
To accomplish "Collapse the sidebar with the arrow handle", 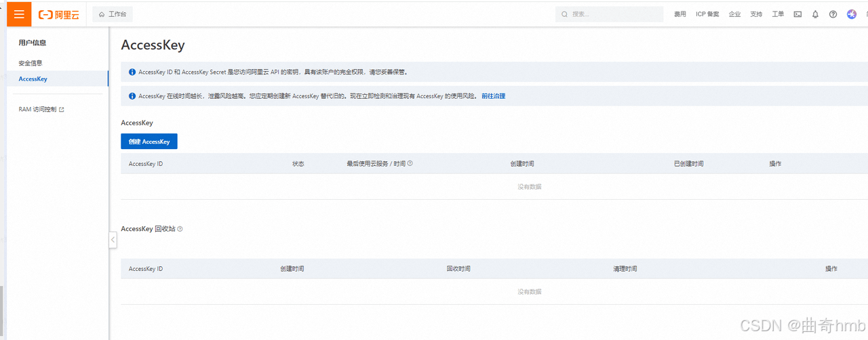I will (x=113, y=240).
